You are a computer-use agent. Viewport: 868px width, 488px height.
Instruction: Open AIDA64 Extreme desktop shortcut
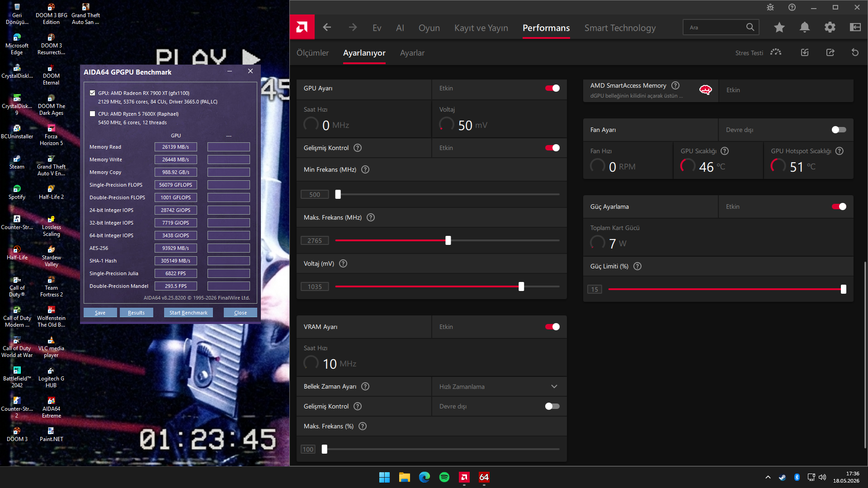tap(51, 407)
